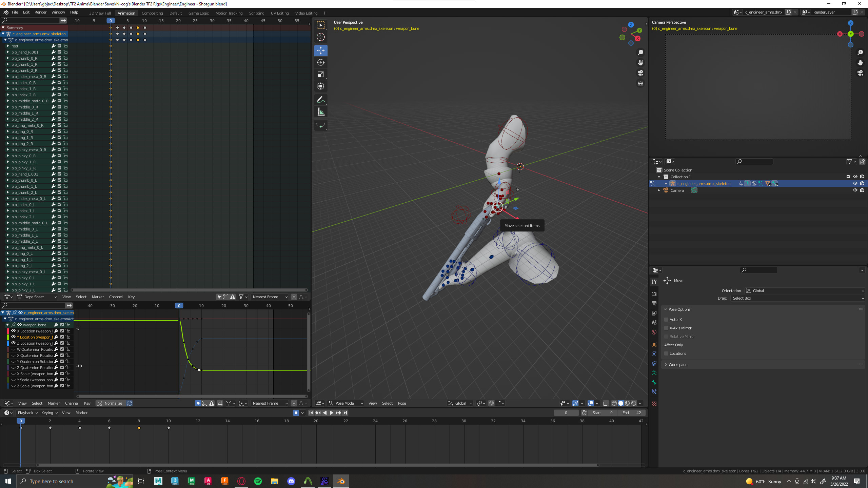This screenshot has width=868, height=488.
Task: Expand the Workspace section in sidebar
Action: tap(677, 364)
